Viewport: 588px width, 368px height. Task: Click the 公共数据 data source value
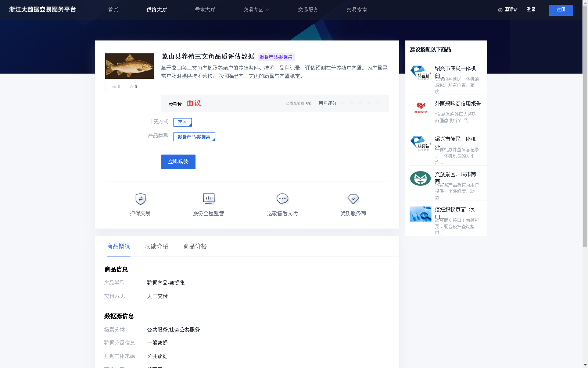[157, 356]
